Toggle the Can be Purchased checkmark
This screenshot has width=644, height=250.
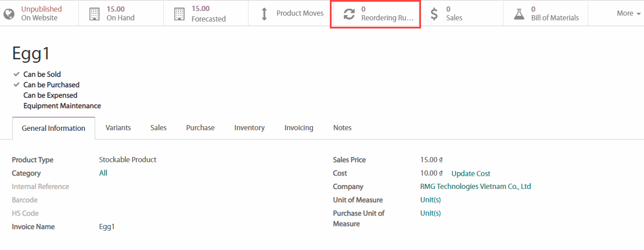tap(16, 85)
